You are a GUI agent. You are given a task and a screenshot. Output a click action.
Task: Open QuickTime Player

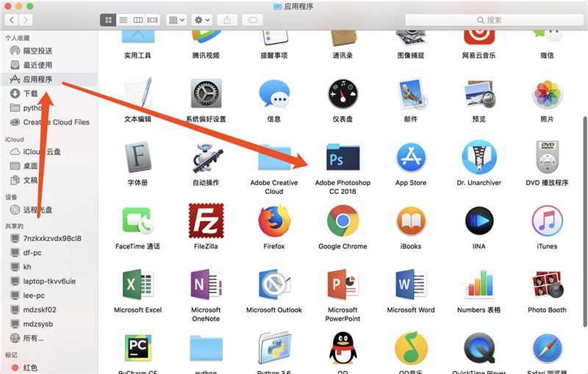click(479, 348)
